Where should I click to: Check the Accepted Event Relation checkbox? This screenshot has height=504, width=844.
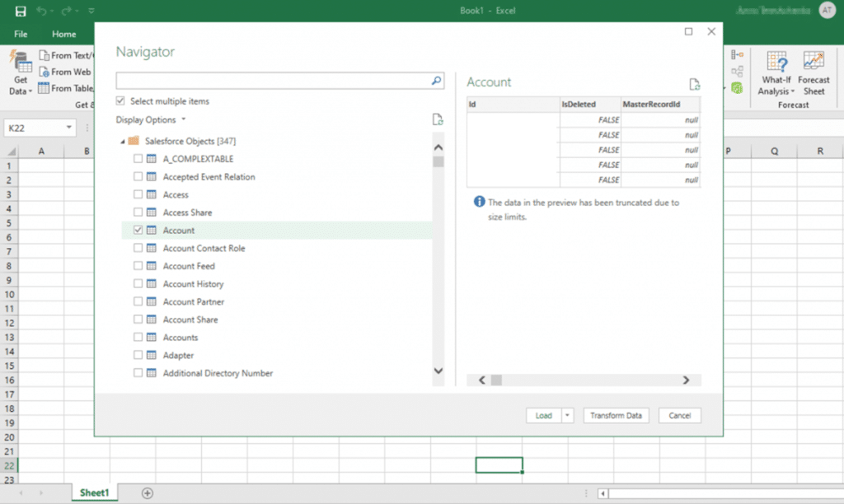point(138,176)
